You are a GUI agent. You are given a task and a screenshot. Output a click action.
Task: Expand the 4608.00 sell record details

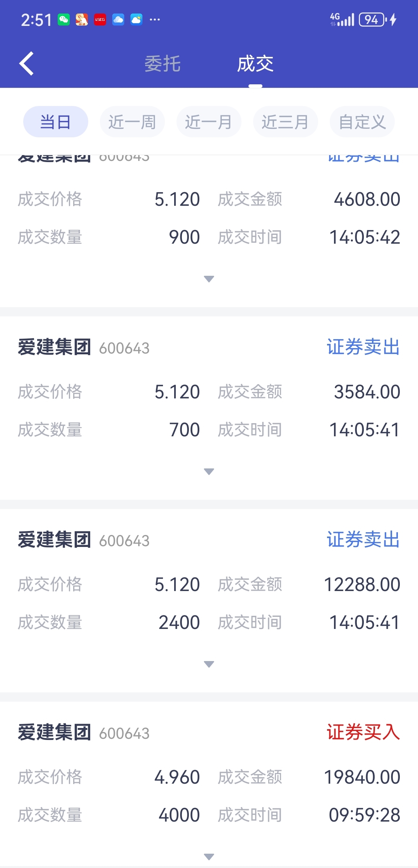pos(209,279)
